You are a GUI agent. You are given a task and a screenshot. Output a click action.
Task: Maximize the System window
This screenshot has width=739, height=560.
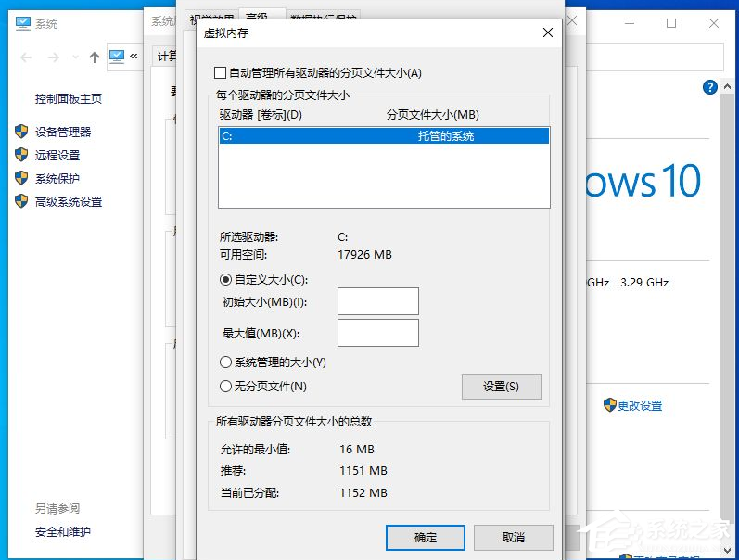(671, 23)
